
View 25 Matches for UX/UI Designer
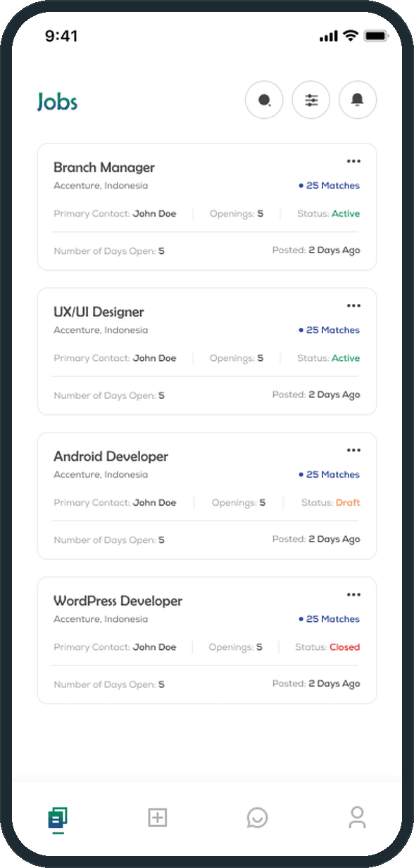point(329,330)
